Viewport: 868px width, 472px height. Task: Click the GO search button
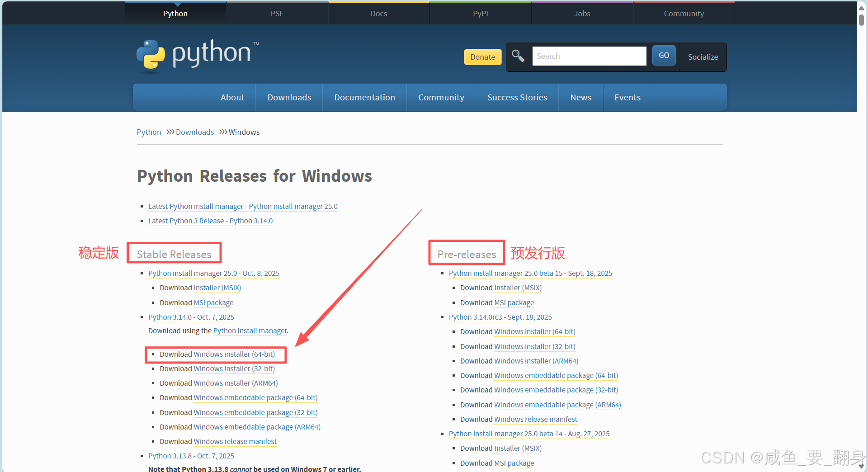pyautogui.click(x=664, y=55)
